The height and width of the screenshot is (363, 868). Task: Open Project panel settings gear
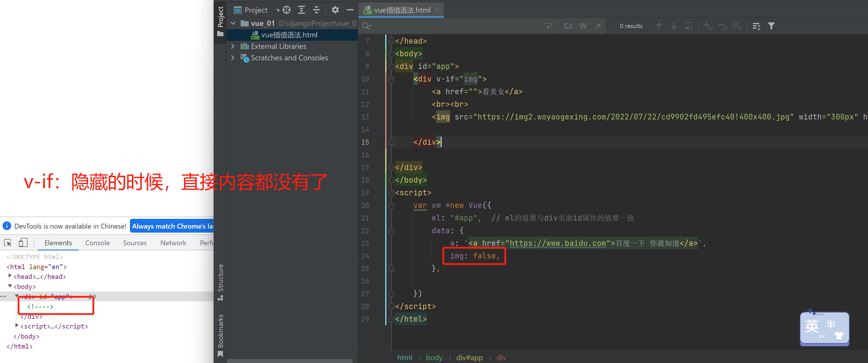(x=335, y=10)
